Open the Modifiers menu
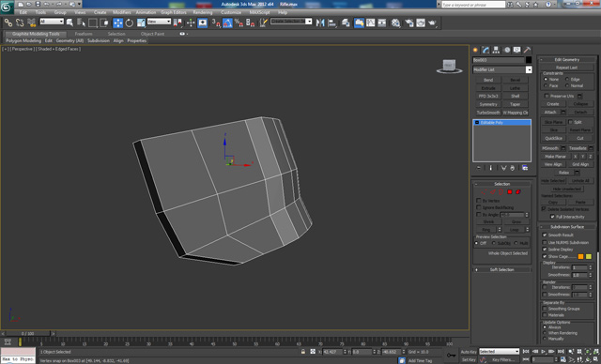This screenshot has width=601, height=364. pyautogui.click(x=122, y=12)
